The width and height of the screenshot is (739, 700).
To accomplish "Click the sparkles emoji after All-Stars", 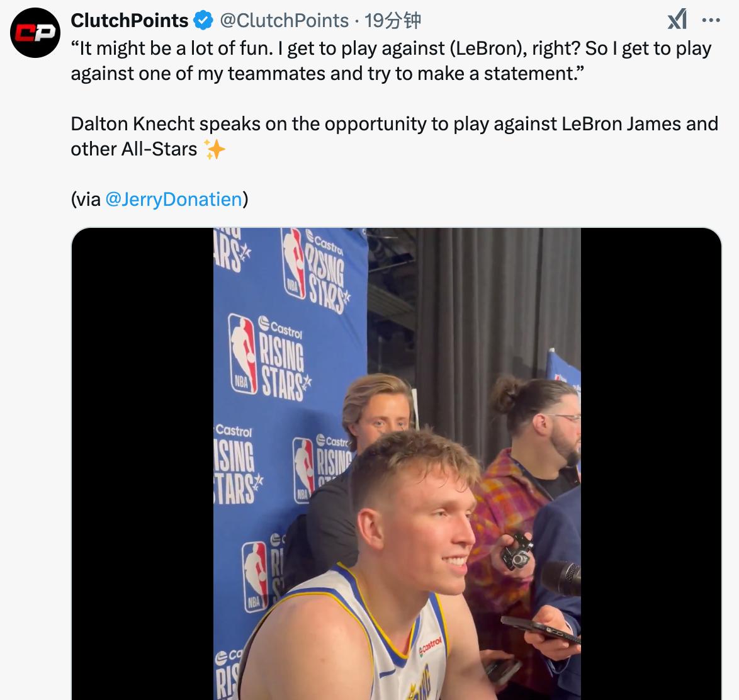I will [x=214, y=149].
